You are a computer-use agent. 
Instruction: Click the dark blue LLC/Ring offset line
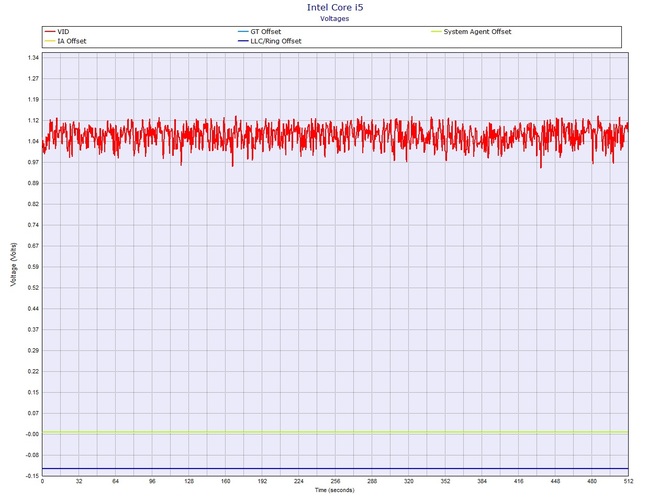[x=335, y=469]
